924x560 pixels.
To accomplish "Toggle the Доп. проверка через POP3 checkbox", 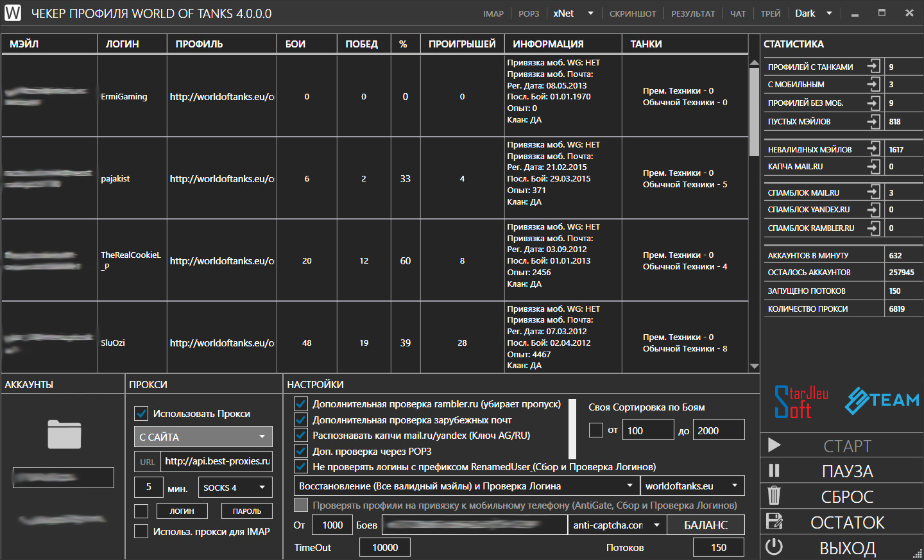I will (x=300, y=451).
